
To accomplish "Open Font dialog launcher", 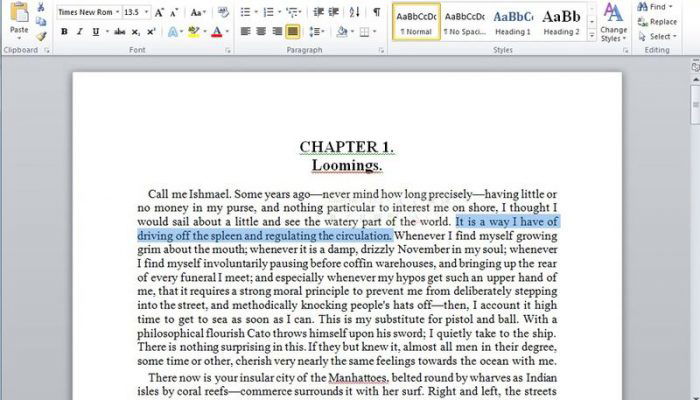I will [x=228, y=50].
